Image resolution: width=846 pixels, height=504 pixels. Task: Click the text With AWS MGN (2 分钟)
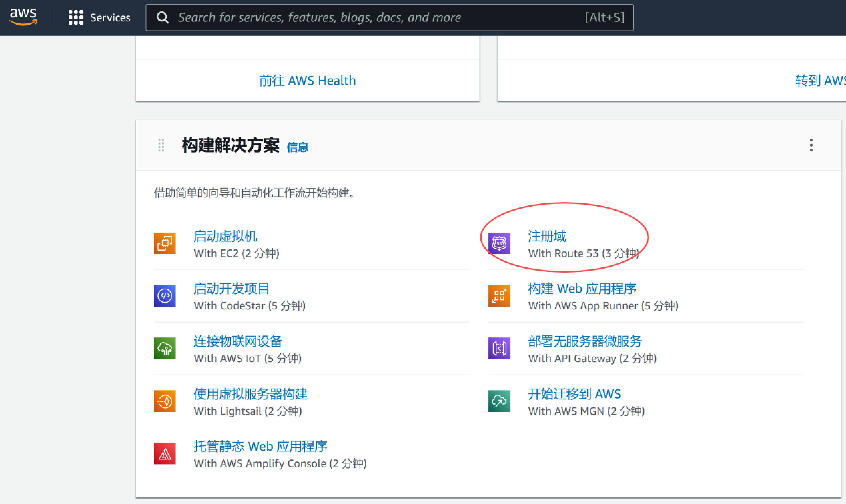tap(587, 411)
